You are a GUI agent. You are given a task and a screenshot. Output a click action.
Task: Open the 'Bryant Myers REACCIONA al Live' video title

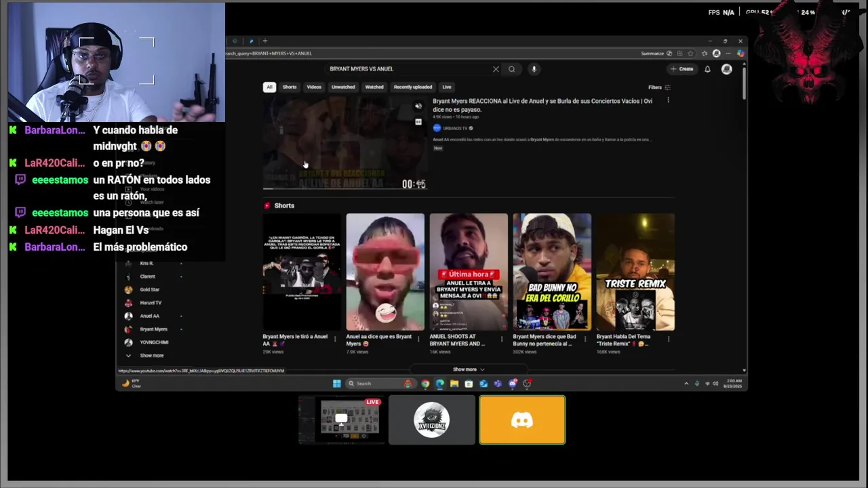(x=542, y=104)
